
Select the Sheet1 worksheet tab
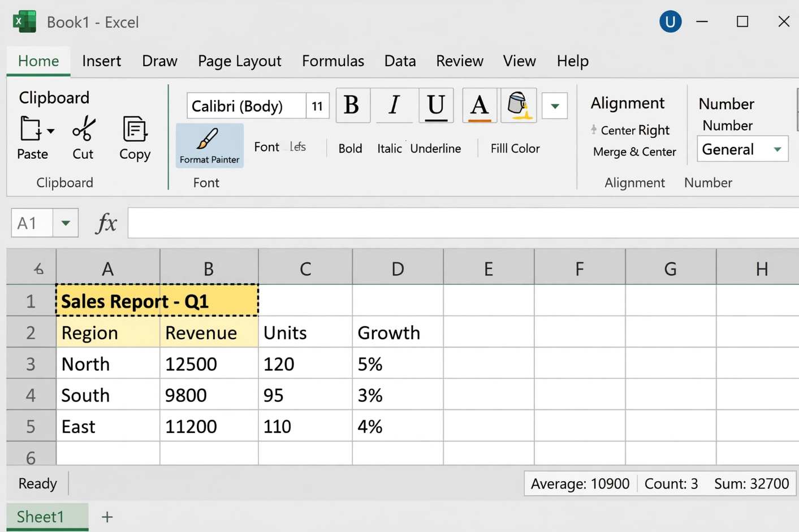(47, 516)
